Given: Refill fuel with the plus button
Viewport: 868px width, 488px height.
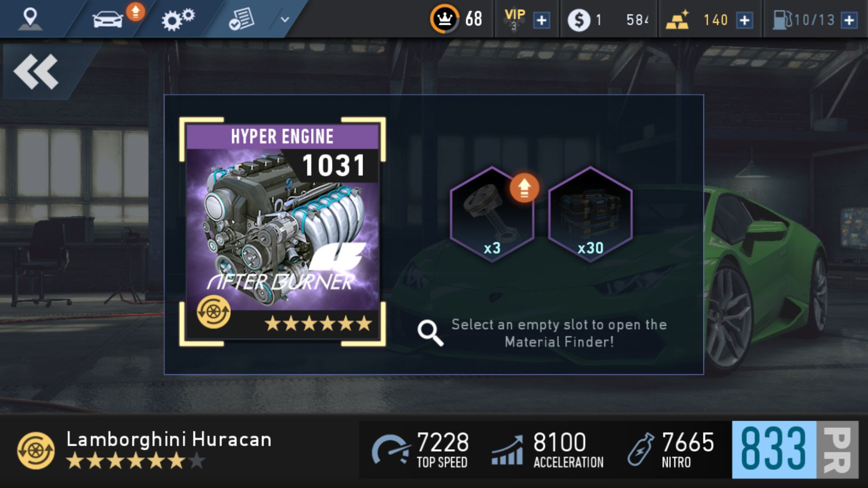Looking at the screenshot, I should 849,20.
